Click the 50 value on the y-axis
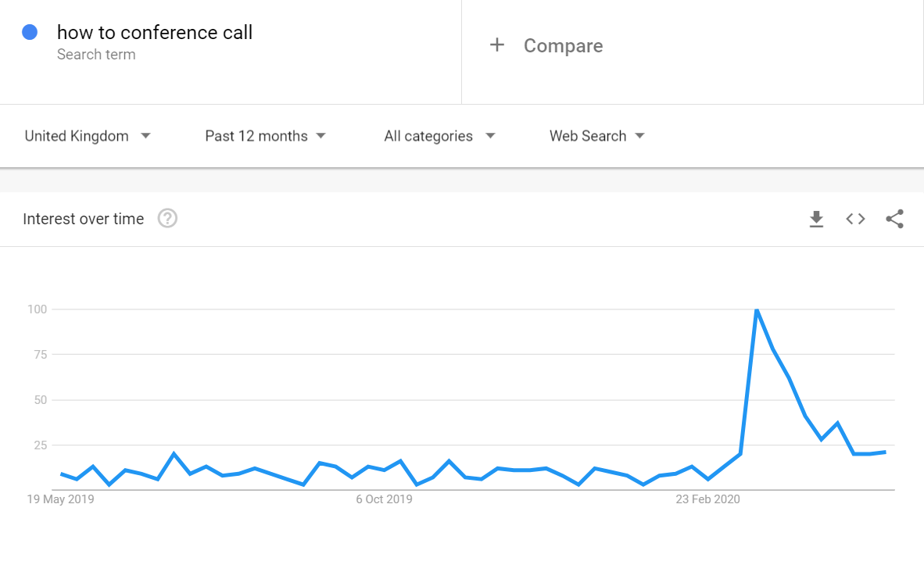 click(41, 400)
